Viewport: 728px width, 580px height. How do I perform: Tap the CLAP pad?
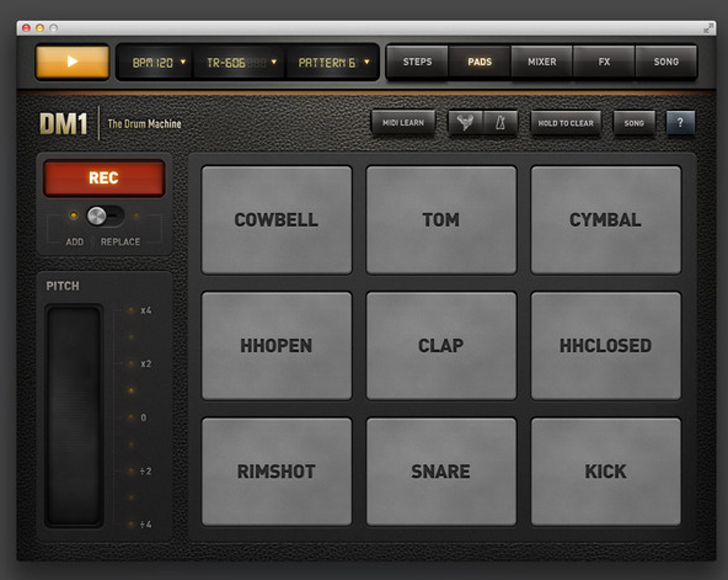tap(441, 346)
